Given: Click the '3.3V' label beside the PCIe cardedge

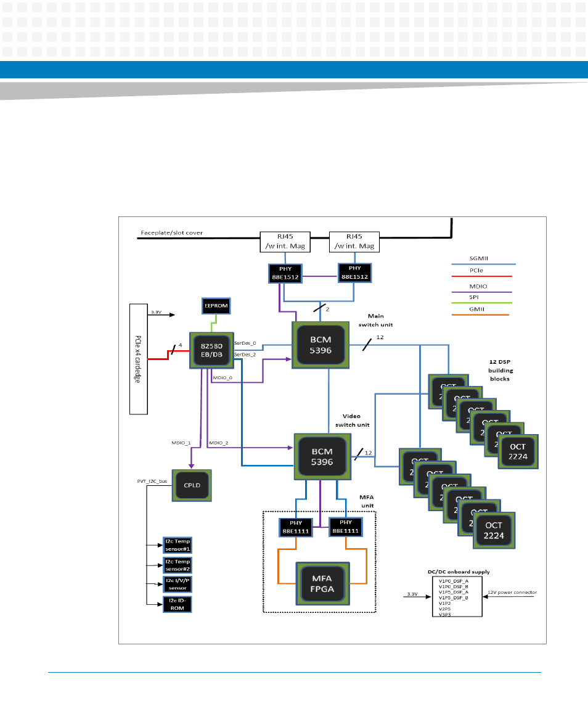Looking at the screenshot, I should [156, 312].
